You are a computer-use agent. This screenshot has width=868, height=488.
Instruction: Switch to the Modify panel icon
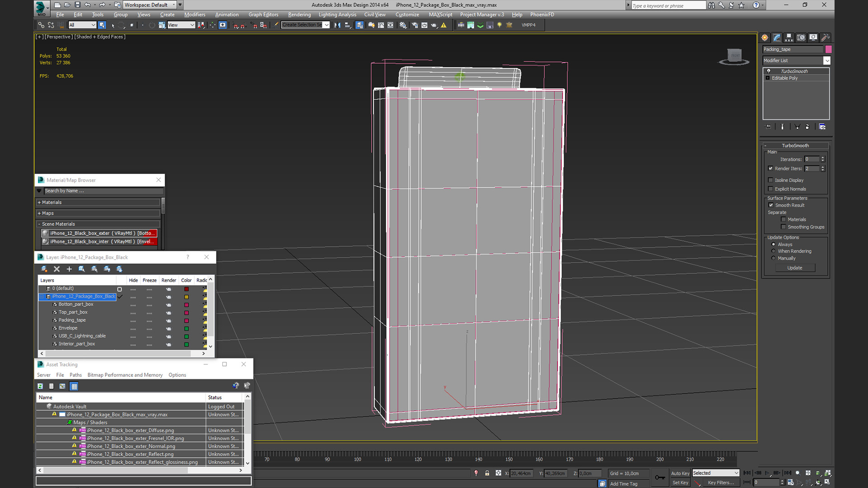[x=777, y=38]
